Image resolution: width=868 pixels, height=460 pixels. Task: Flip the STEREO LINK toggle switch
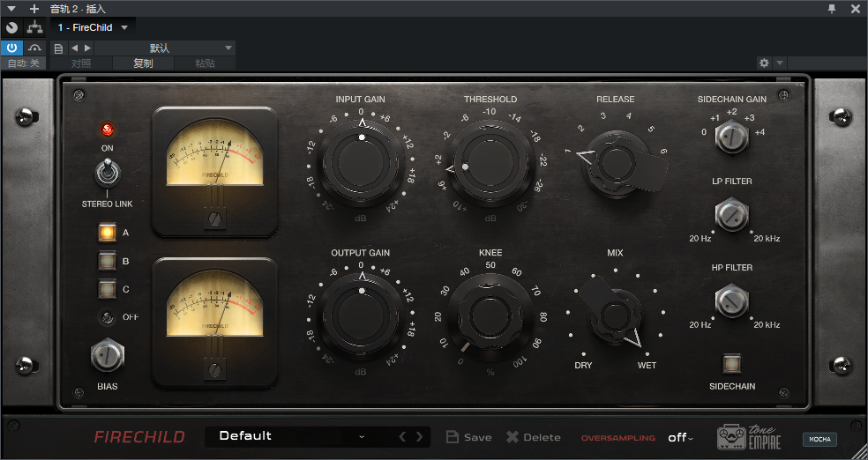(108, 173)
